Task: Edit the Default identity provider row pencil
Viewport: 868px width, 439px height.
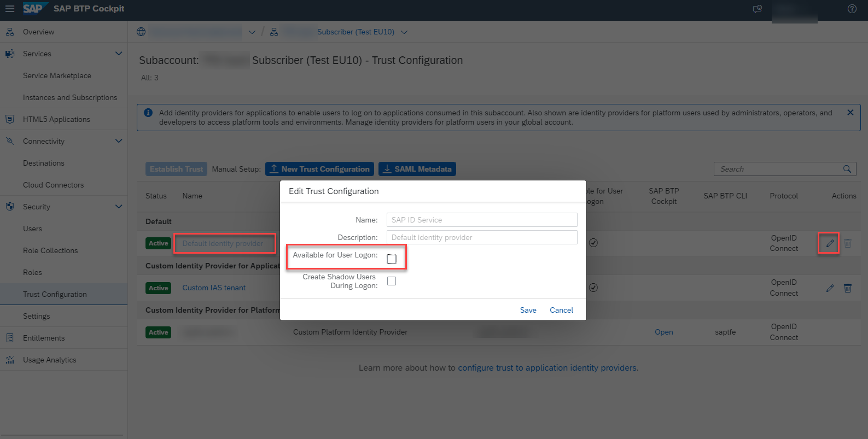Action: coord(830,243)
